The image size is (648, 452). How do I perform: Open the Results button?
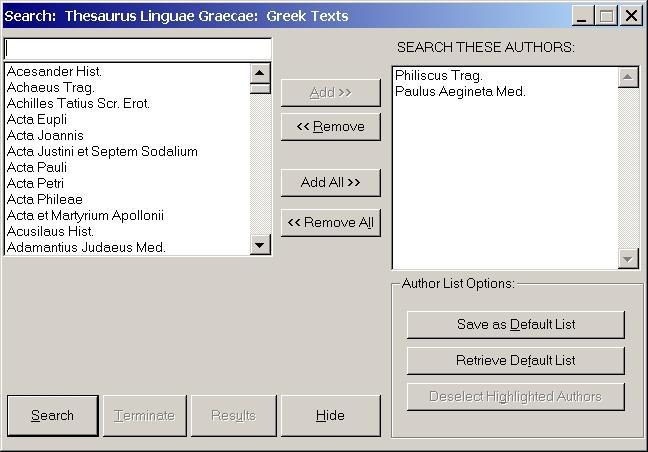tap(233, 416)
